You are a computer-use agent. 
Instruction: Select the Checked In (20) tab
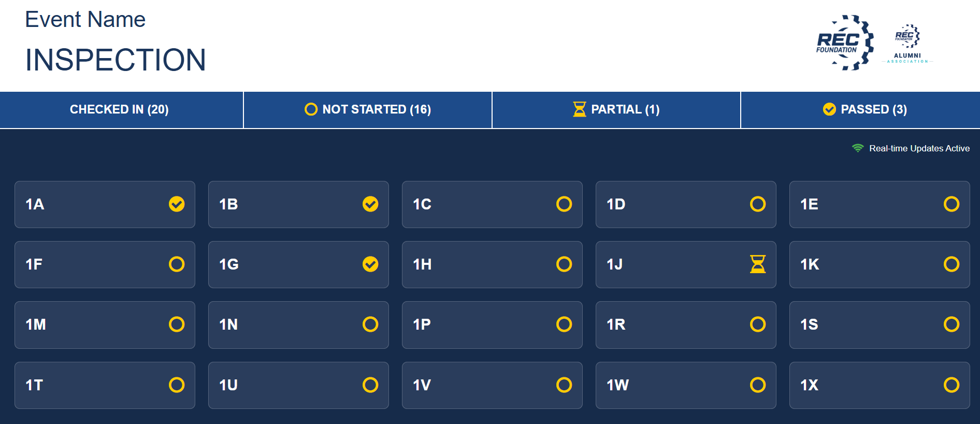(122, 110)
